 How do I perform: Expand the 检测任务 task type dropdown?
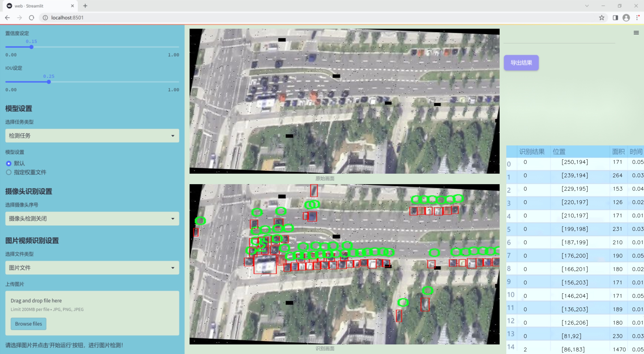(x=92, y=136)
